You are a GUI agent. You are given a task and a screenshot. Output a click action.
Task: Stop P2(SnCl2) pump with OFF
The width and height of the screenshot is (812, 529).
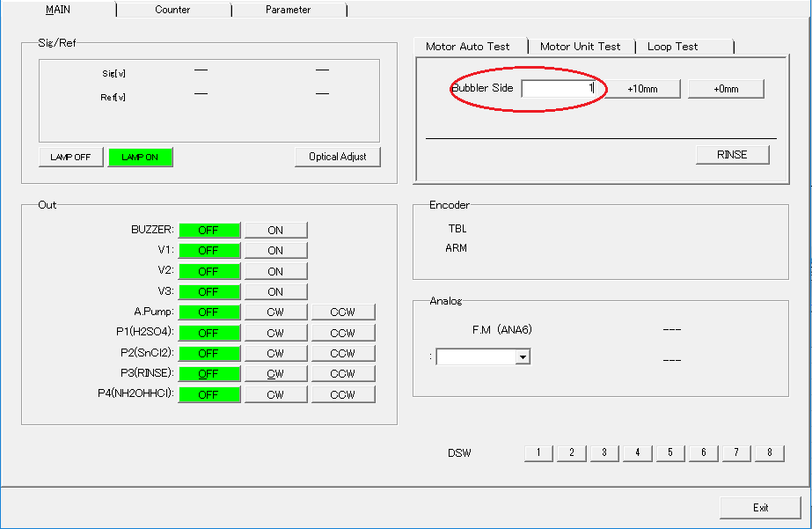click(208, 353)
